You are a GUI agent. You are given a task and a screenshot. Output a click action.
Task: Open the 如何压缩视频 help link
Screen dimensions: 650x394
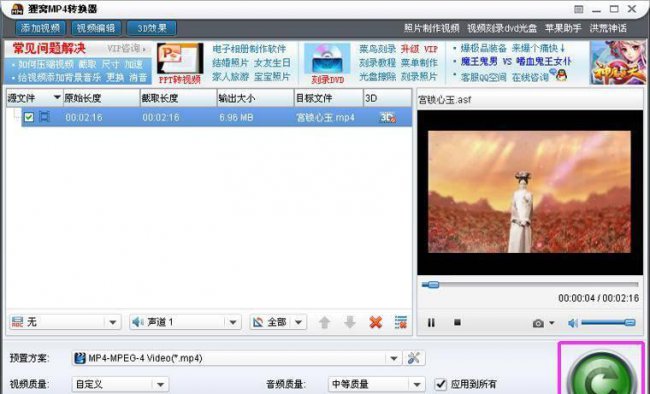click(x=46, y=64)
